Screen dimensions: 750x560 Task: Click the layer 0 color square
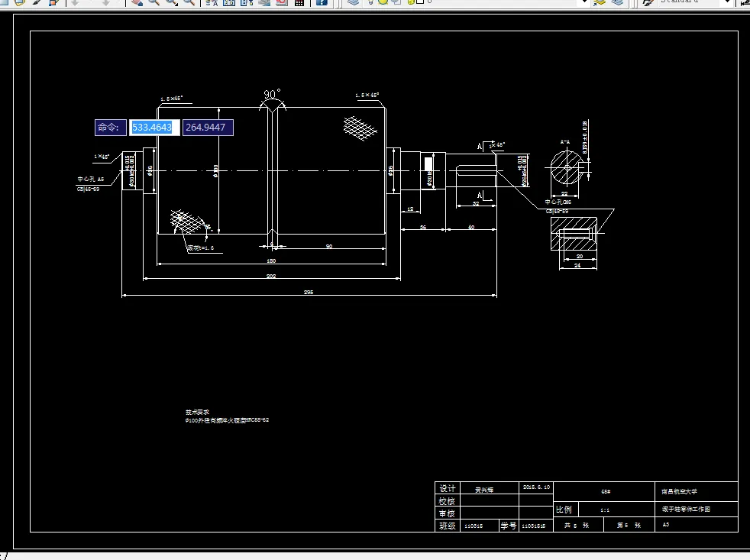coord(420,2)
